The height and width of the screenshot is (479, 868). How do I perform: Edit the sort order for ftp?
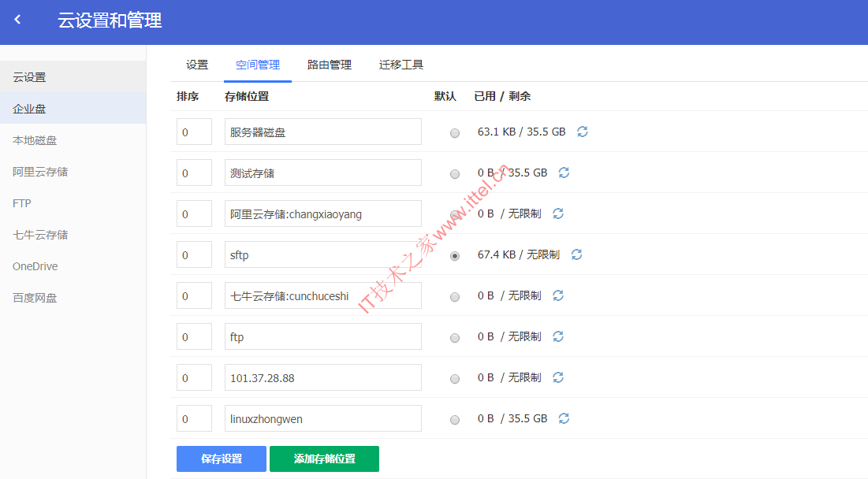[x=194, y=336]
